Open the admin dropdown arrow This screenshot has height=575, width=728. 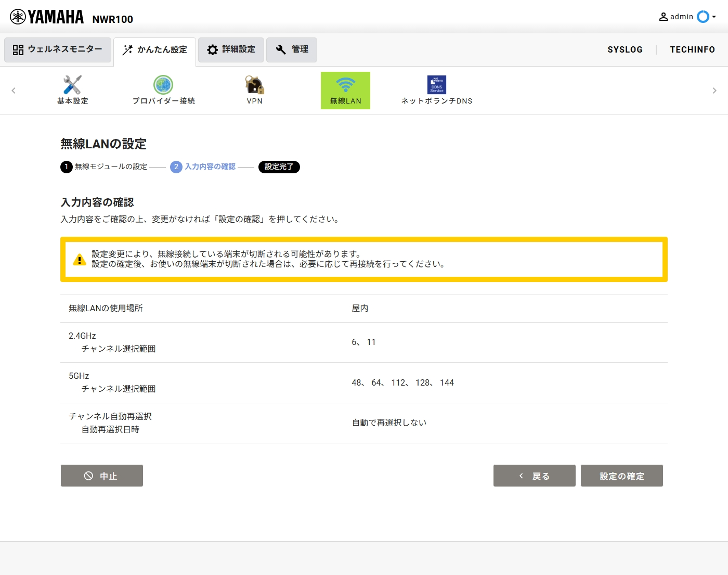[714, 17]
